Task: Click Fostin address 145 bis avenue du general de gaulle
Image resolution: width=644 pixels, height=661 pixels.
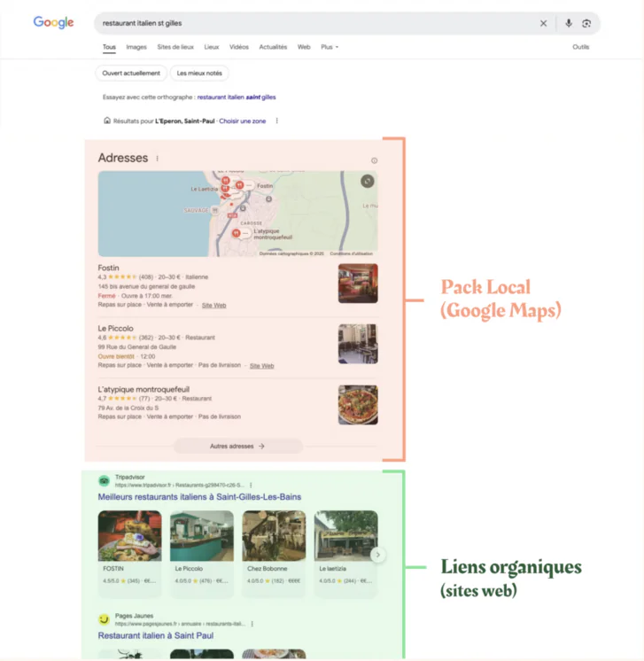Action: click(x=147, y=287)
